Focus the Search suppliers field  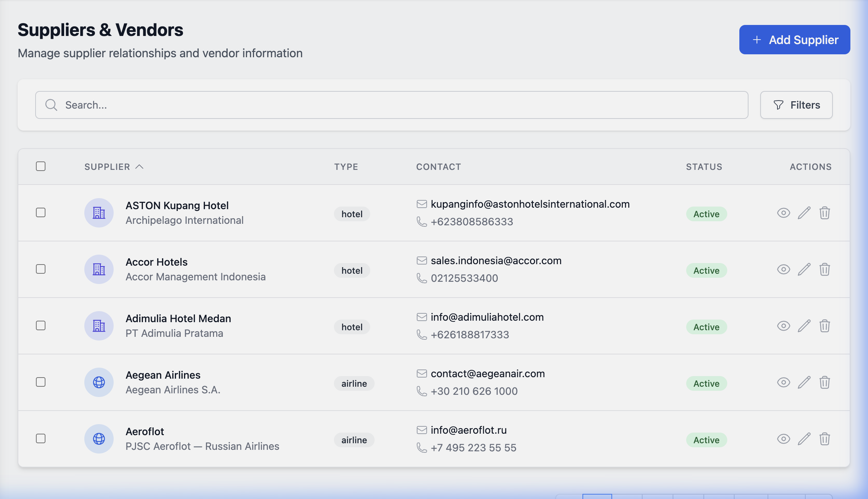(391, 105)
